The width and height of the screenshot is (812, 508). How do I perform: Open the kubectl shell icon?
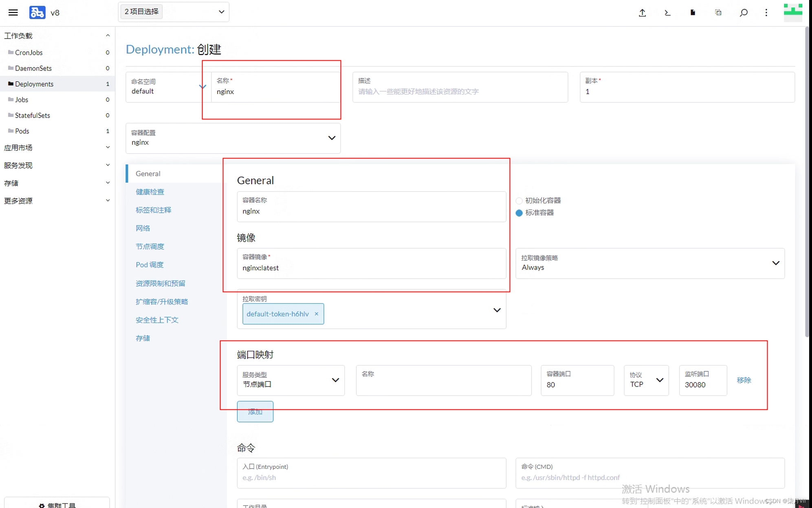click(667, 13)
